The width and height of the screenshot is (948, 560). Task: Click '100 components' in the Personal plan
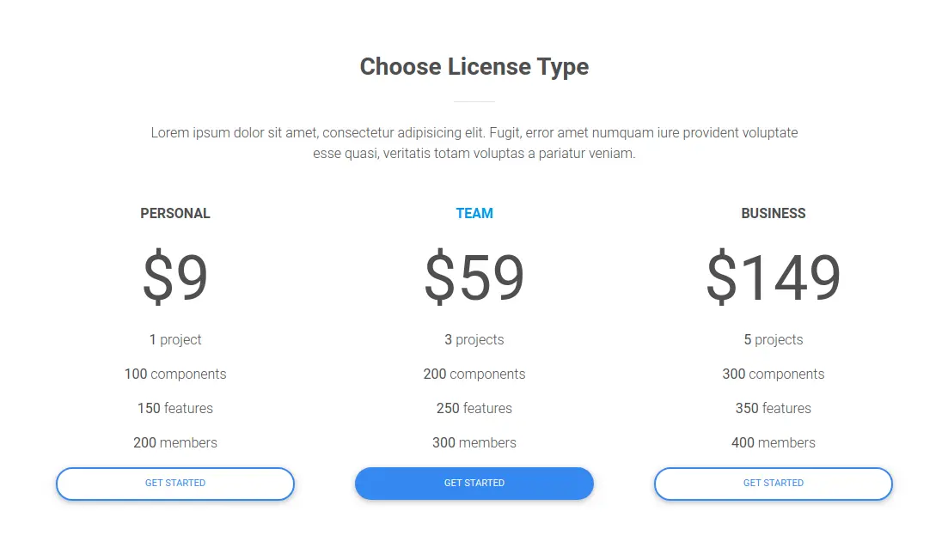[175, 374]
